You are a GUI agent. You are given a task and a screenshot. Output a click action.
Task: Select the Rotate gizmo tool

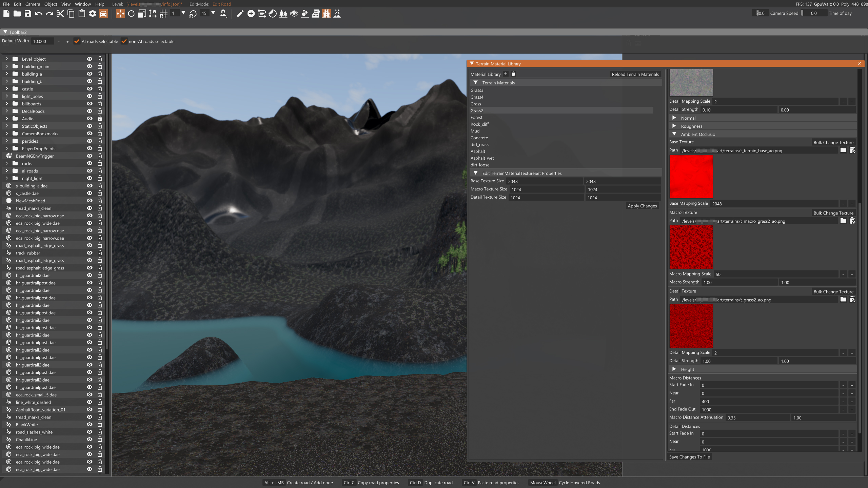131,14
